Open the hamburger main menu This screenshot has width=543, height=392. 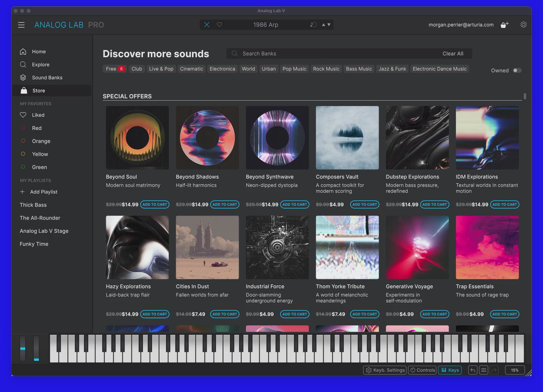click(21, 25)
